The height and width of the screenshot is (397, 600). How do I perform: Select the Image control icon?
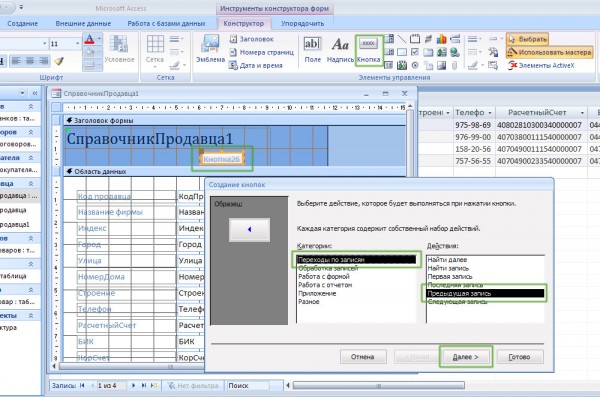(x=442, y=65)
